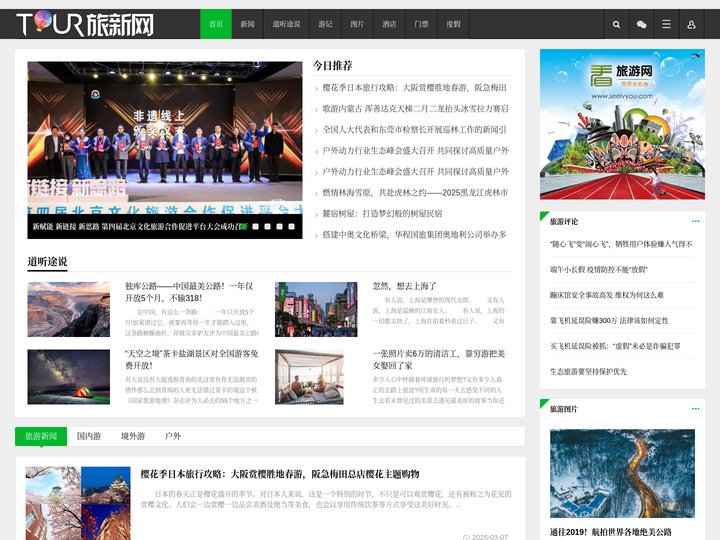Open the hamburger menu icon
The image size is (720, 540).
click(x=666, y=24)
